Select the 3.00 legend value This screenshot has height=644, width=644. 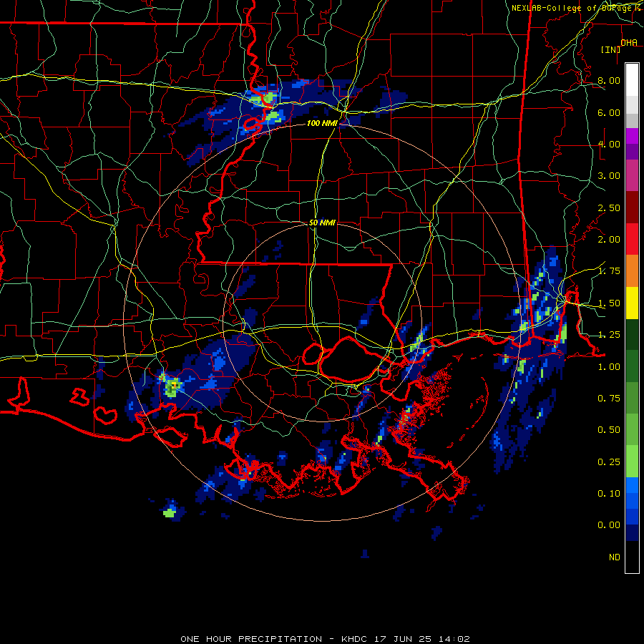609,176
